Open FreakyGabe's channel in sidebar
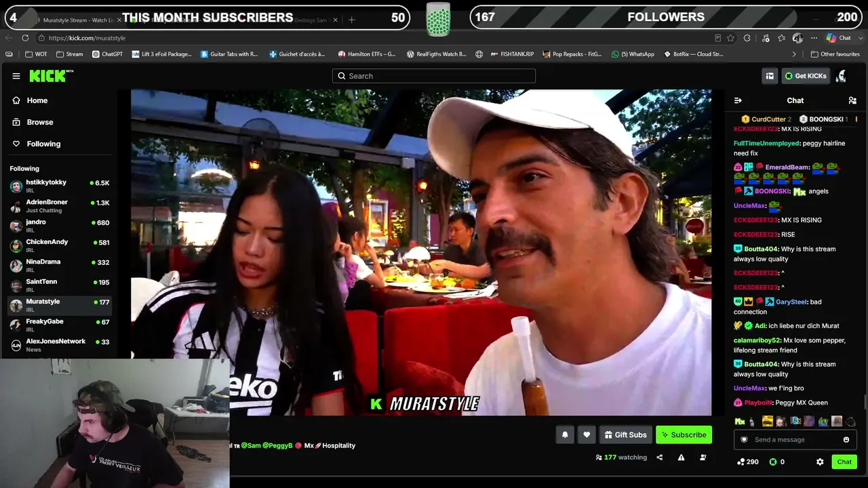This screenshot has width=868, height=488. (60, 325)
